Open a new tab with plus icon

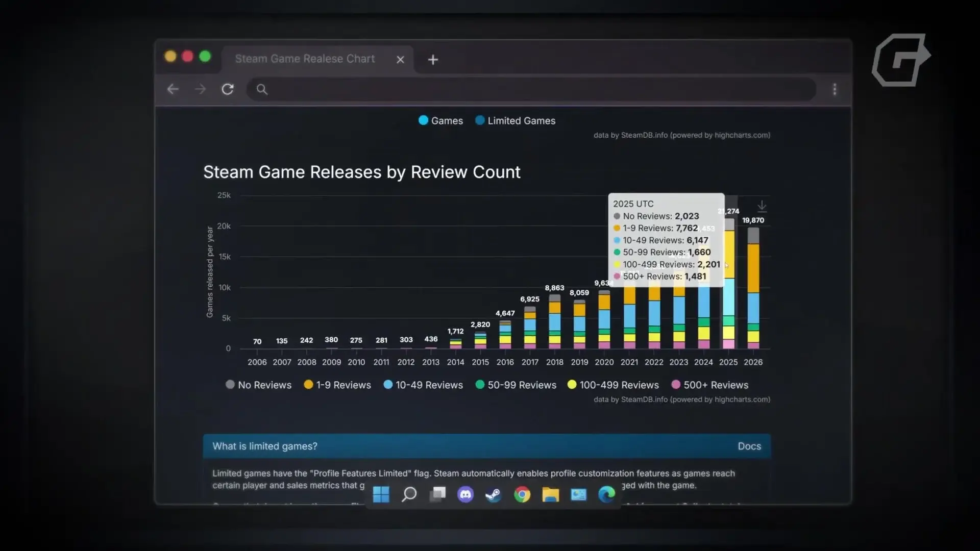click(x=433, y=60)
